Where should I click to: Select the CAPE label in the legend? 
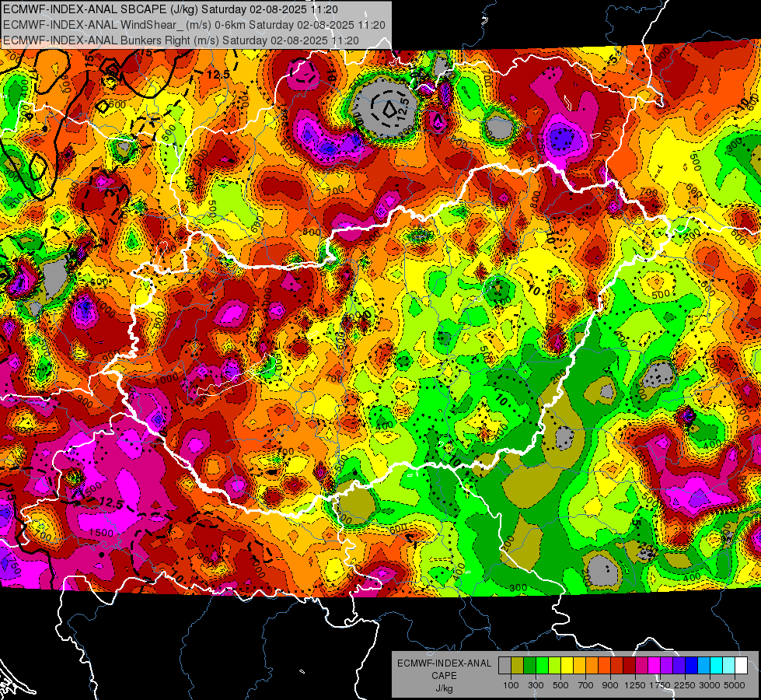click(444, 676)
